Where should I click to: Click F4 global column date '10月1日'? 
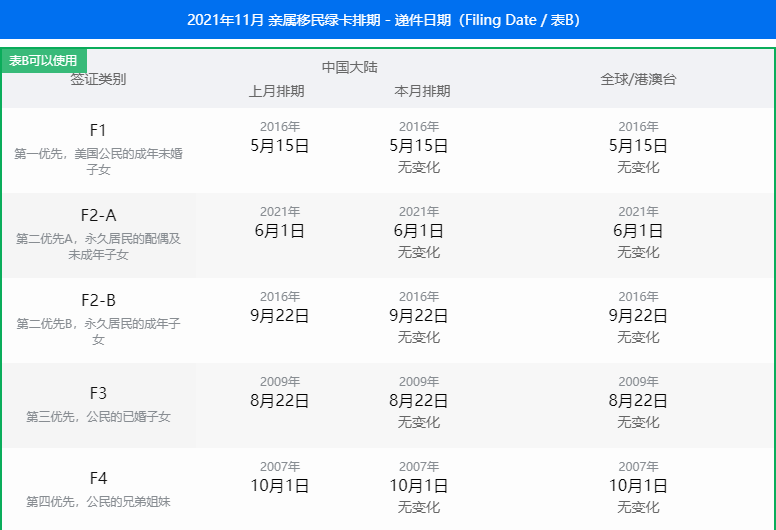(x=638, y=486)
